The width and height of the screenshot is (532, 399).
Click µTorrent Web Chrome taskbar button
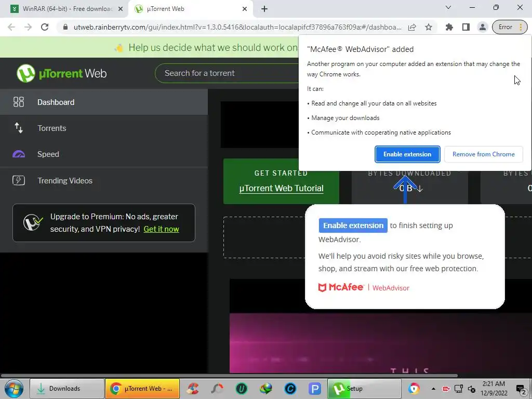[142, 389]
